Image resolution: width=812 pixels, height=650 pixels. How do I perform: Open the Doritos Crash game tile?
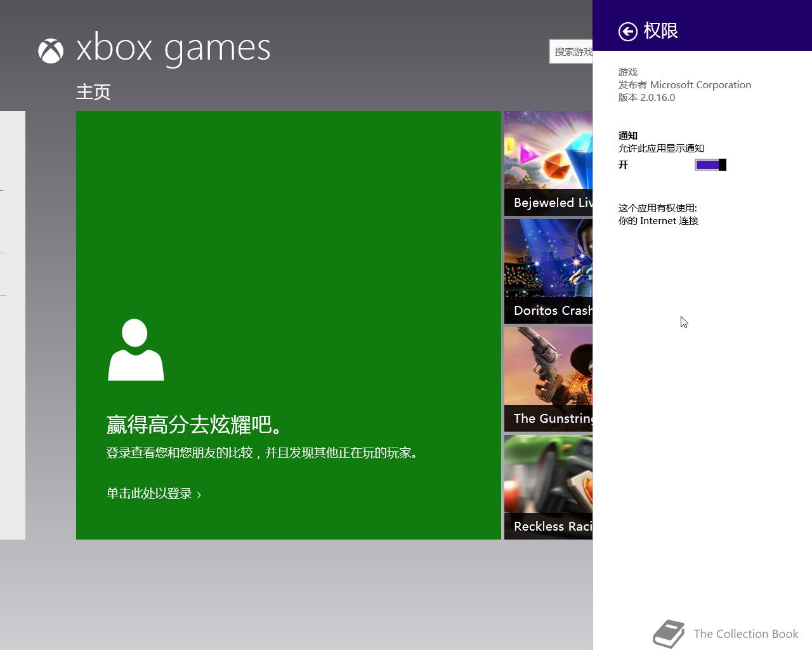tap(548, 271)
